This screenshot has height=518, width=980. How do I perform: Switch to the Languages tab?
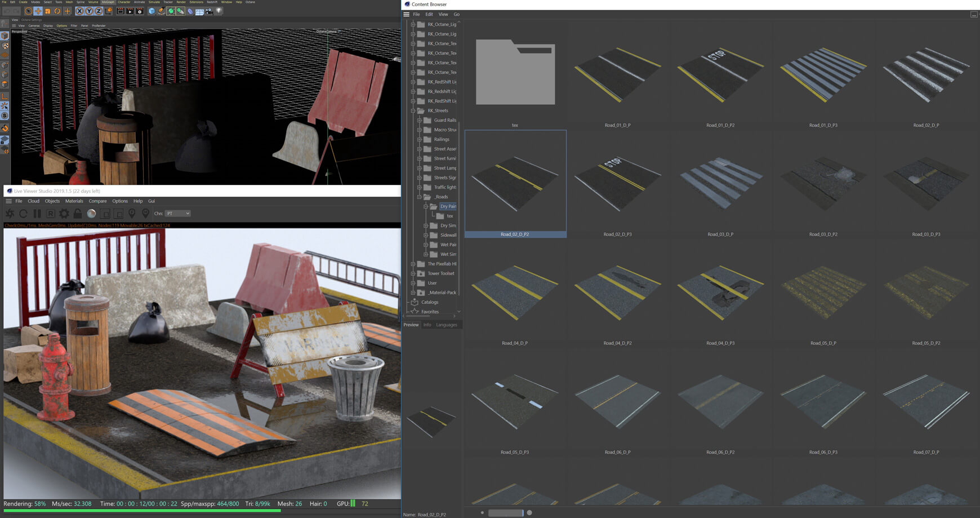[447, 325]
